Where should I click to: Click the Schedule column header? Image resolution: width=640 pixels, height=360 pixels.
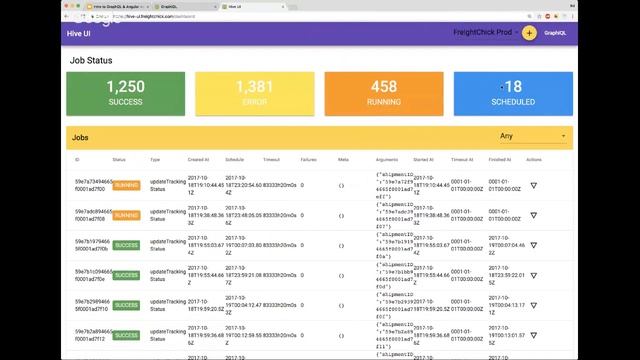click(234, 160)
